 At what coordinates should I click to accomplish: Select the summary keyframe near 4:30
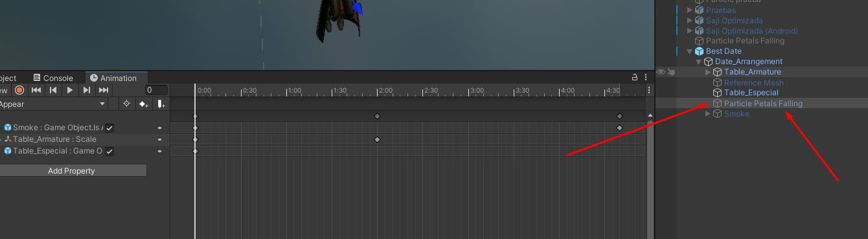tap(619, 116)
